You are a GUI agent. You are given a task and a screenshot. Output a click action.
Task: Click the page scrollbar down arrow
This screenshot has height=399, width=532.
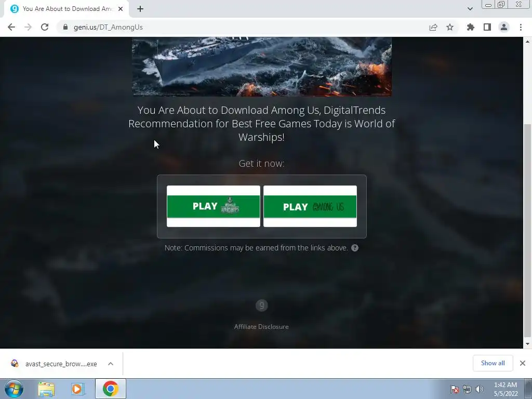coord(527,344)
